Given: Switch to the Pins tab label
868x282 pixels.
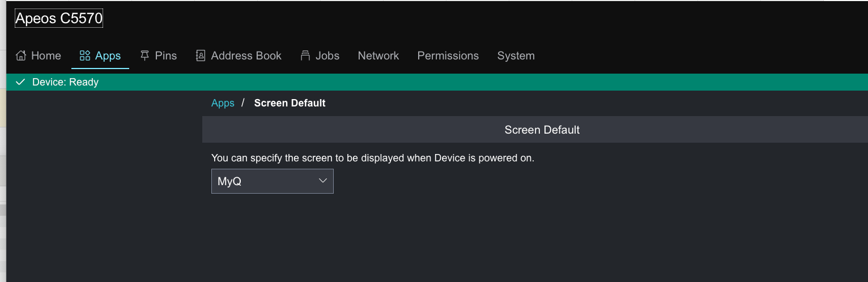Looking at the screenshot, I should pyautogui.click(x=166, y=55).
